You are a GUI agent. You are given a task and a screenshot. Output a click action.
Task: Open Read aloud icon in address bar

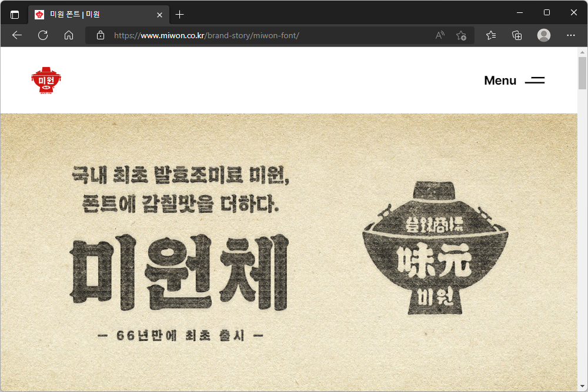coord(440,36)
